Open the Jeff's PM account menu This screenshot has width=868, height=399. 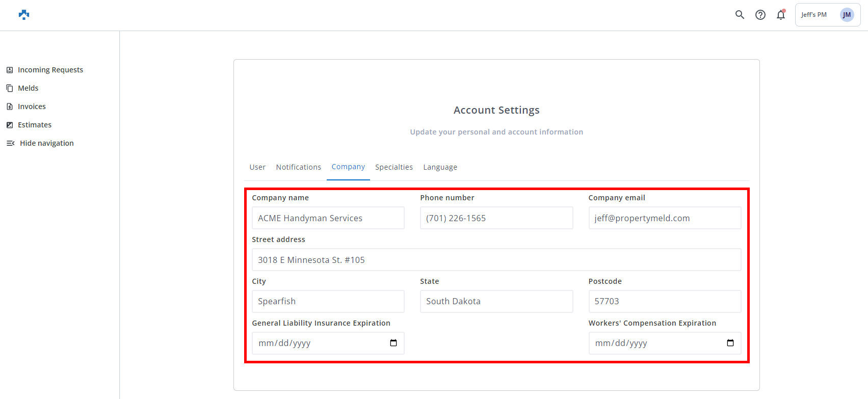tap(814, 15)
